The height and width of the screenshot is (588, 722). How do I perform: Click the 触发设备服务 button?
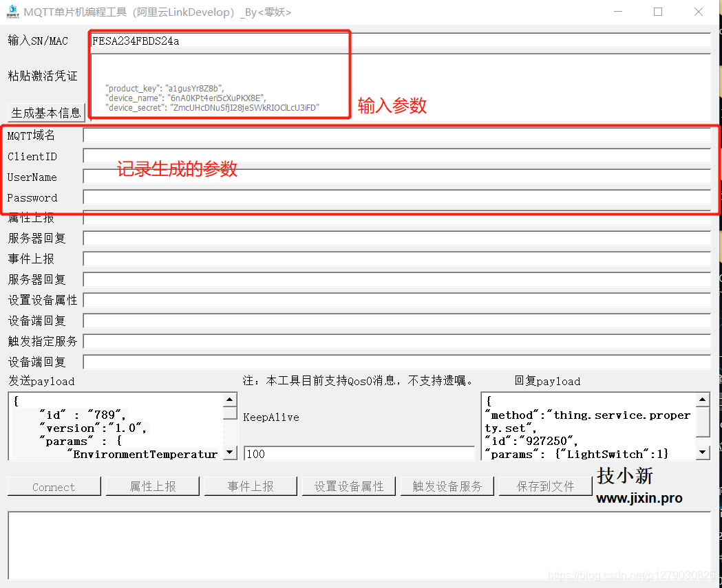pos(447,487)
